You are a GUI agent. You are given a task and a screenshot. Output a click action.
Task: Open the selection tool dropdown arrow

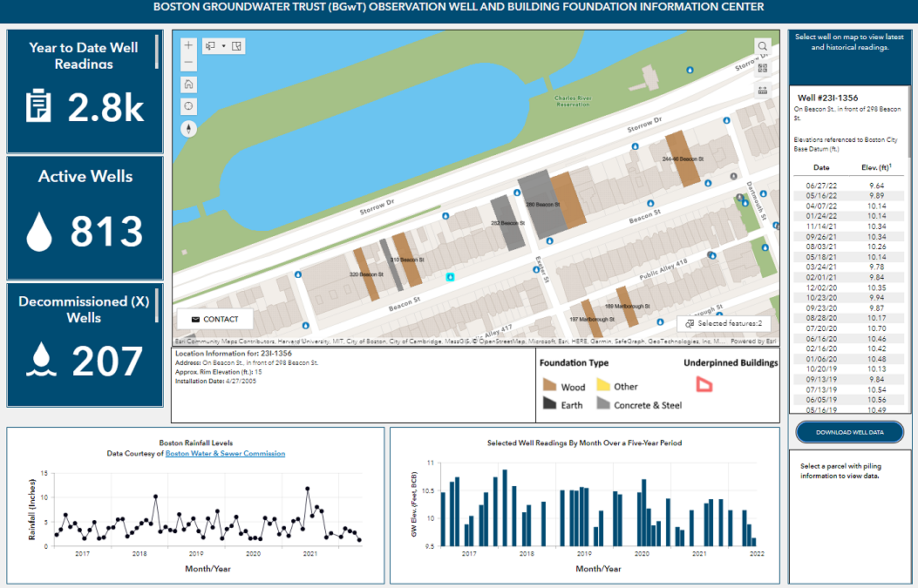click(223, 46)
